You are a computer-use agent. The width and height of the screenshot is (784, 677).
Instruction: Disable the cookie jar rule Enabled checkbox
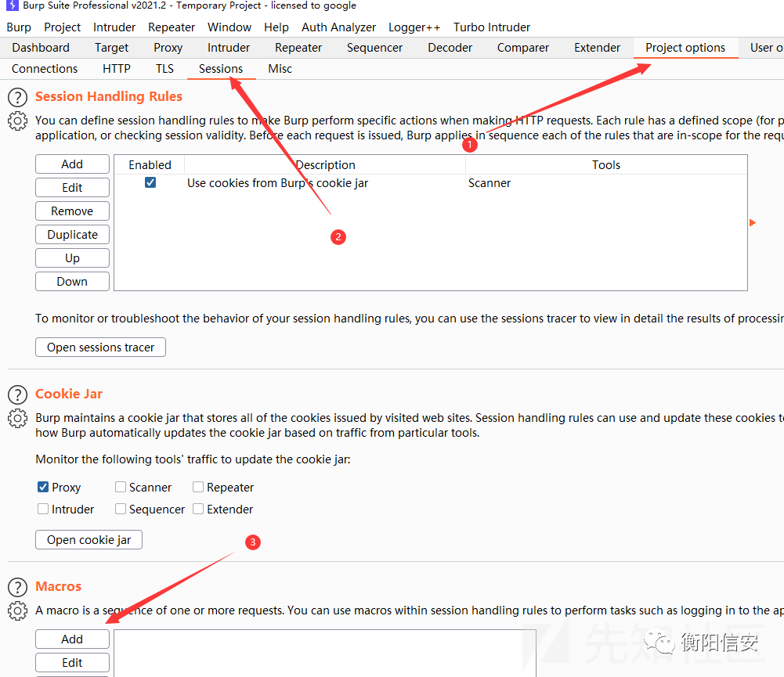[150, 182]
